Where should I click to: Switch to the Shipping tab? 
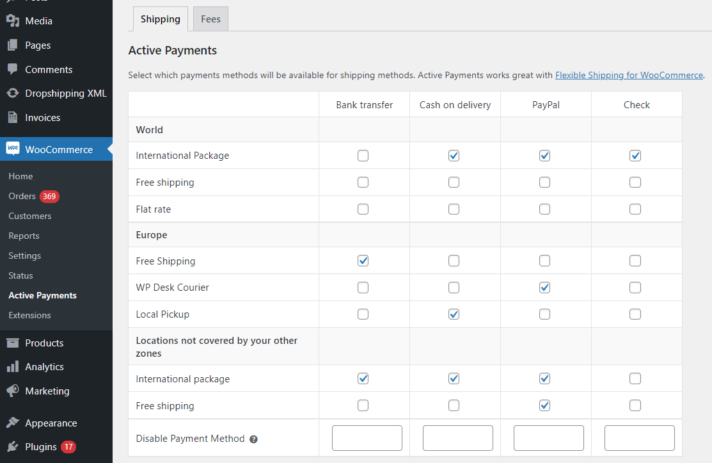[160, 19]
